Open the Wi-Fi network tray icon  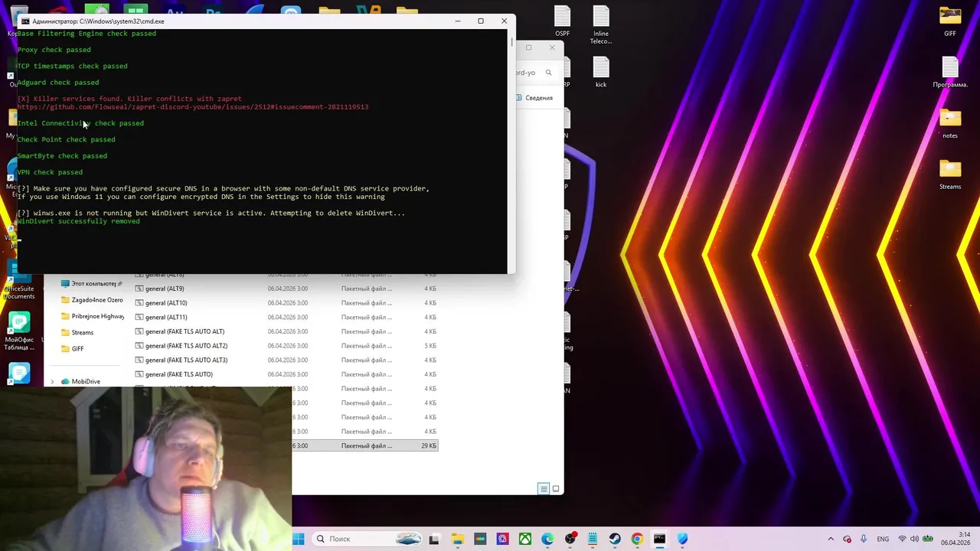click(x=903, y=539)
